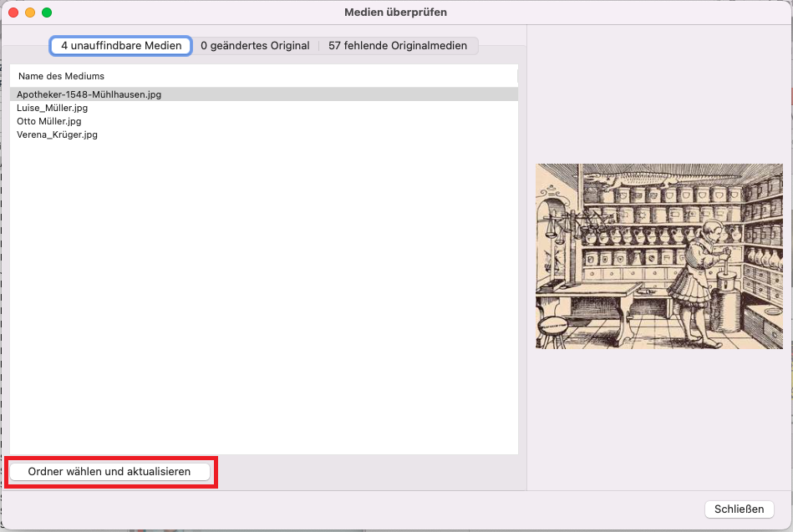The width and height of the screenshot is (793, 532).
Task: Close the window with the red button
Action: 13,13
